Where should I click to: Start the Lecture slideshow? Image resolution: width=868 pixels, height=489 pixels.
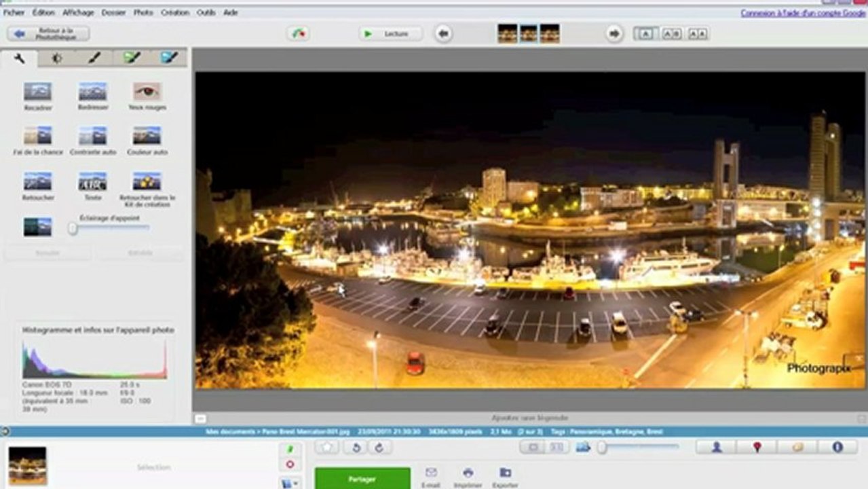[x=390, y=33]
